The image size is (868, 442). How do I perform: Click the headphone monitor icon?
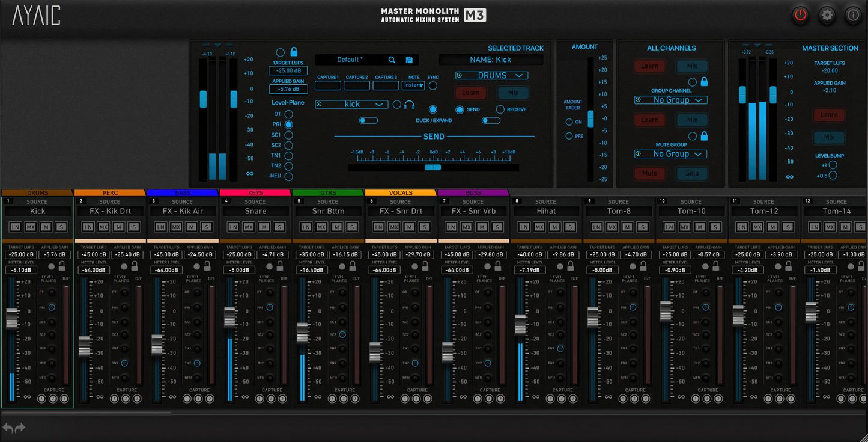(x=408, y=104)
